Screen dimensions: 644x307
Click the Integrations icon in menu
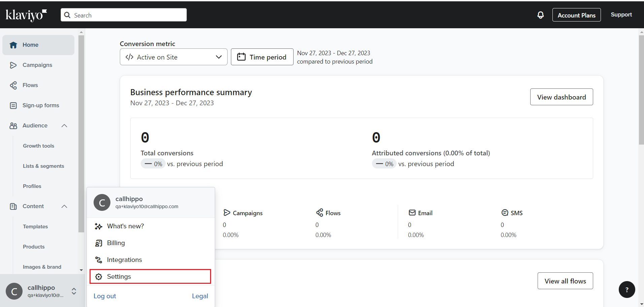tap(98, 260)
